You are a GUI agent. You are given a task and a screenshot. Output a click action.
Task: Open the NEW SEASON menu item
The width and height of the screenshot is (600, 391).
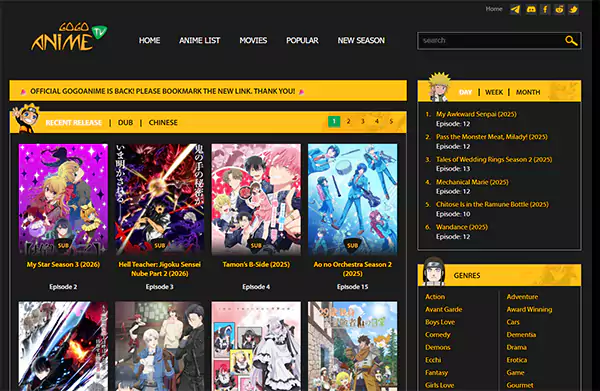361,40
